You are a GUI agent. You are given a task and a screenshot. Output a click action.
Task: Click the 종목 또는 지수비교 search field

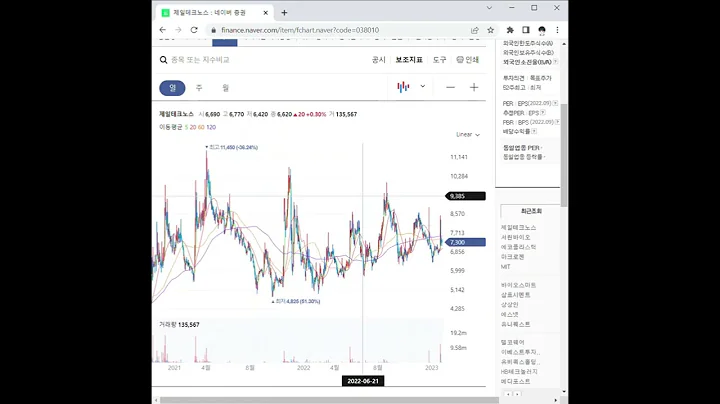200,60
